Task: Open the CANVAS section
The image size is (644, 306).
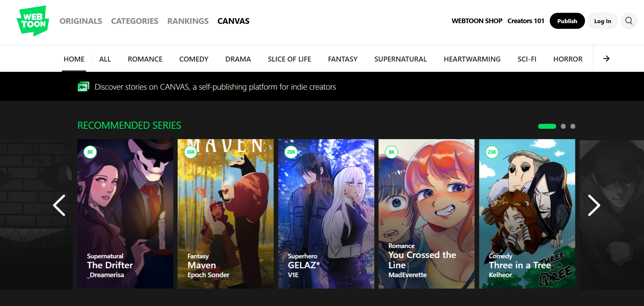Action: pyautogui.click(x=233, y=21)
